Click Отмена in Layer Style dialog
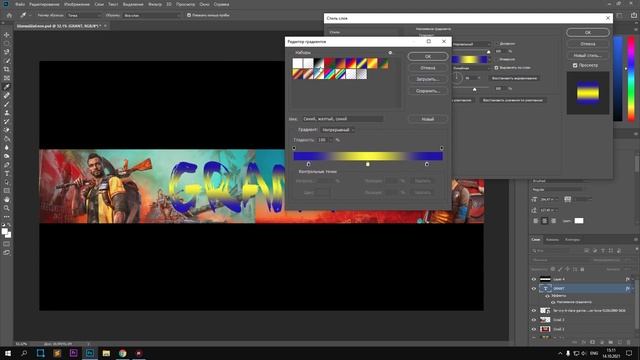The height and width of the screenshot is (360, 640). click(588, 44)
